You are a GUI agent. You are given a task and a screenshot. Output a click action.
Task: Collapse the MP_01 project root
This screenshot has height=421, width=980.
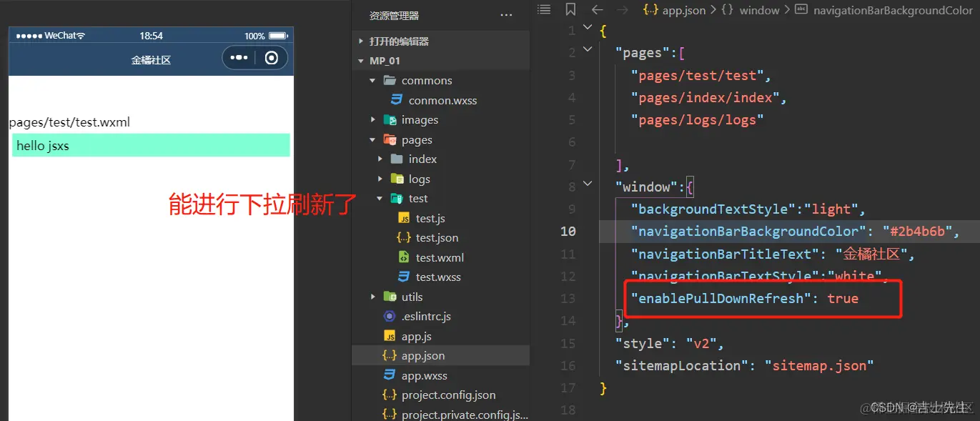pos(361,61)
